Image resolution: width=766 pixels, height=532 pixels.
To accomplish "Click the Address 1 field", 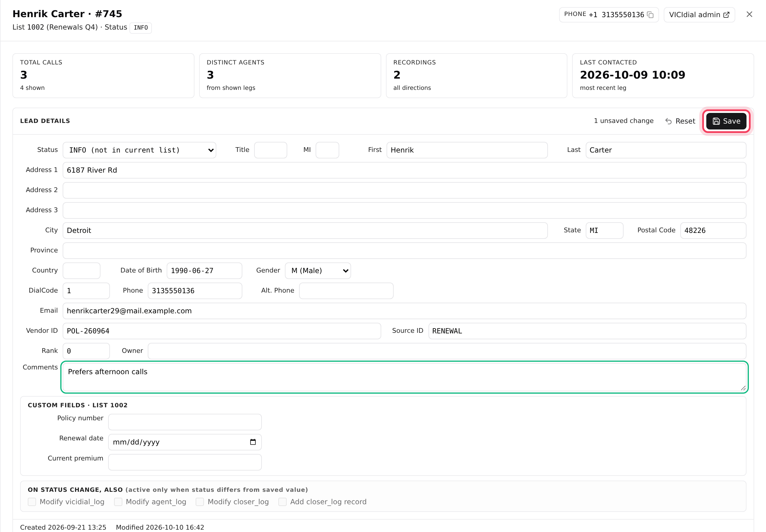I will click(404, 170).
